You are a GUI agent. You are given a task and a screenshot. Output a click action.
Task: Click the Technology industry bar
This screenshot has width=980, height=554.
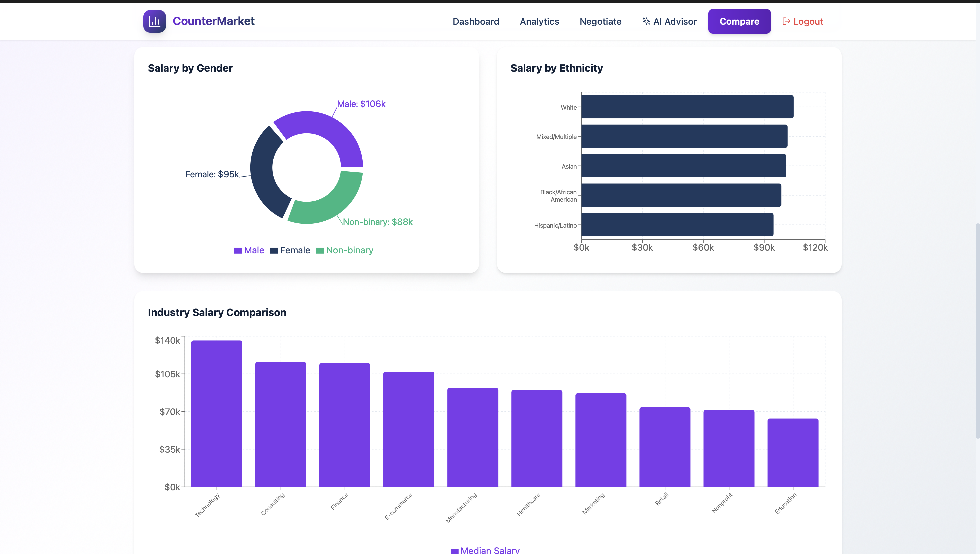216,414
